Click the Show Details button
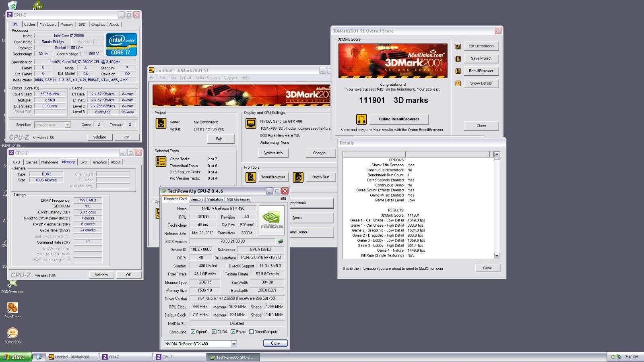 481,83
